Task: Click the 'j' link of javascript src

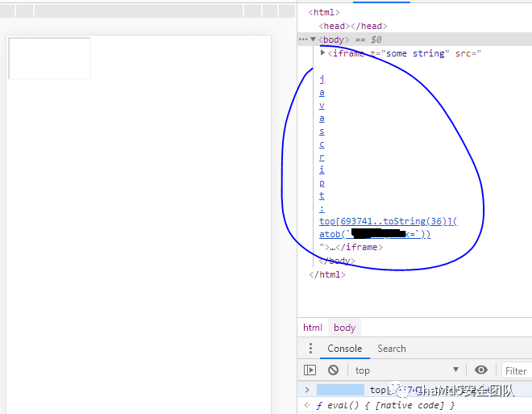Action: (322, 79)
